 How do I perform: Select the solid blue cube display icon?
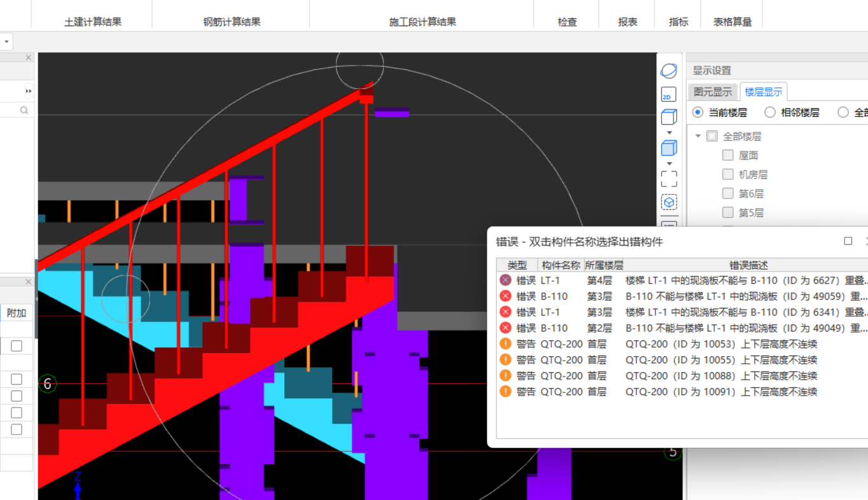(x=668, y=148)
